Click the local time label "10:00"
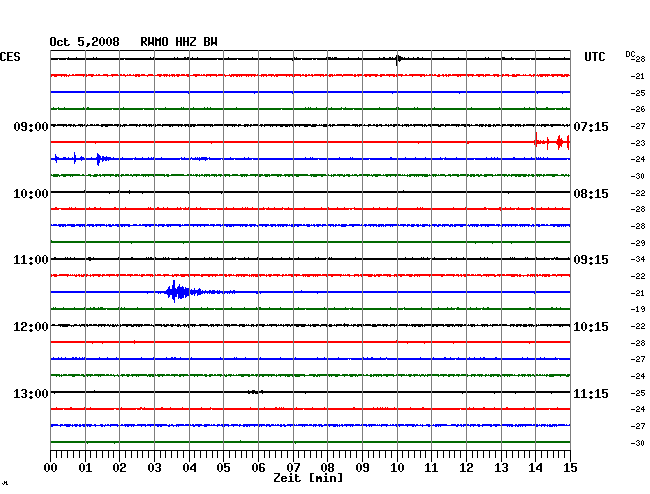Screen dimensions: 650x494 click(31, 194)
